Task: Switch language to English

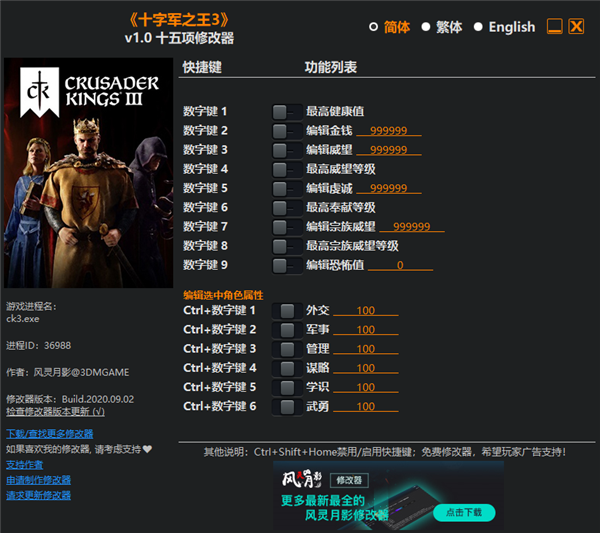Action: [x=478, y=27]
